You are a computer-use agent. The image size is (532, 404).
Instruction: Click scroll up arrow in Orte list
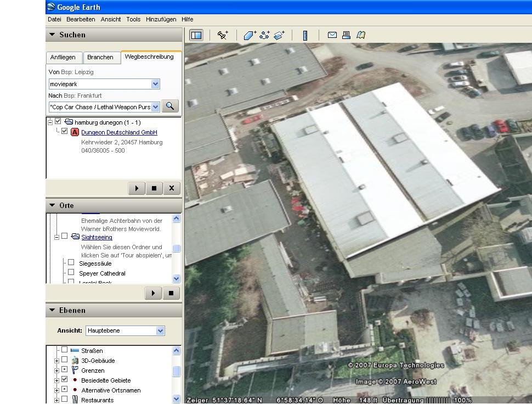coord(177,218)
